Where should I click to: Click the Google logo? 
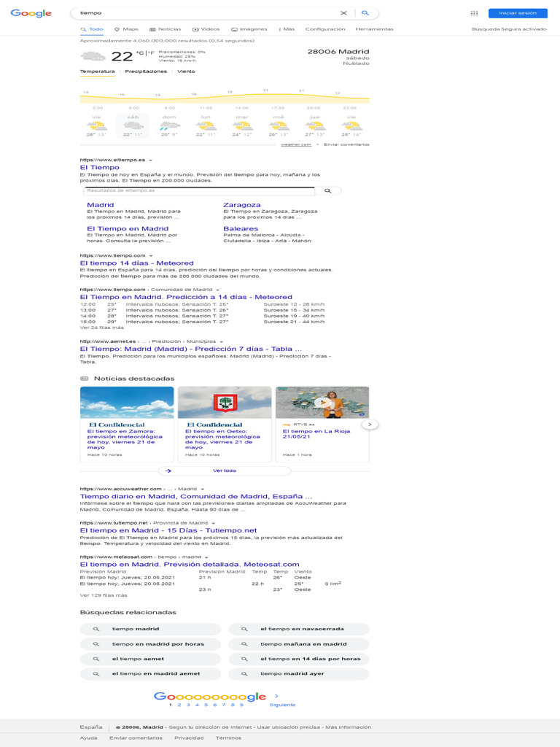tap(31, 13)
